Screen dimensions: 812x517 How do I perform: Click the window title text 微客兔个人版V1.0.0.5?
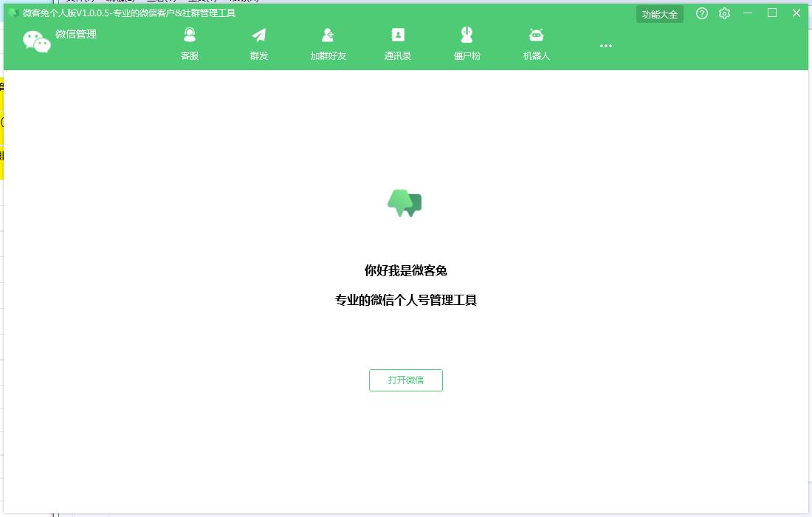tap(66, 13)
